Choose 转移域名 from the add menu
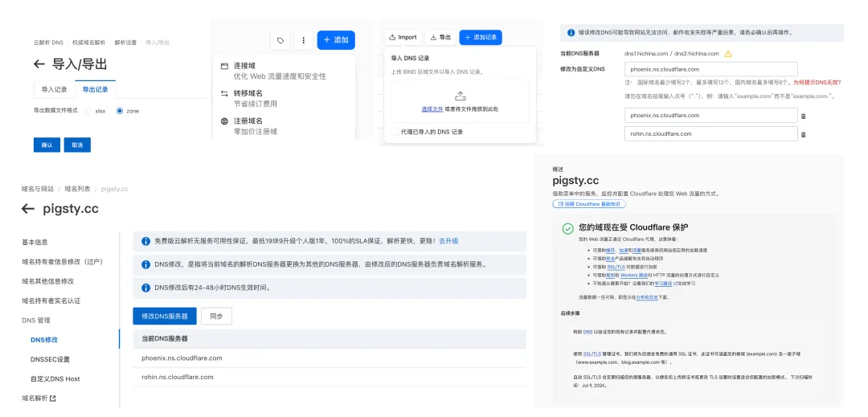 pyautogui.click(x=283, y=99)
